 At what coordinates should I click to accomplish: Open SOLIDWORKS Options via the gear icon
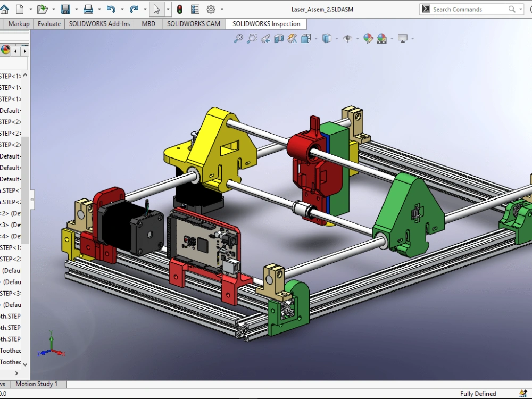pos(210,9)
